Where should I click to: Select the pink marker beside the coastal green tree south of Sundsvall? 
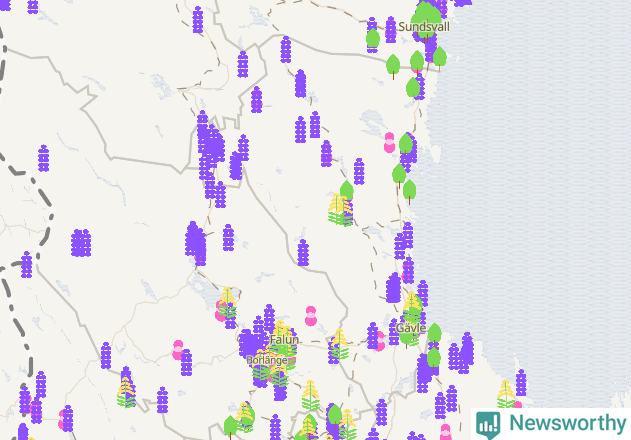[389, 143]
